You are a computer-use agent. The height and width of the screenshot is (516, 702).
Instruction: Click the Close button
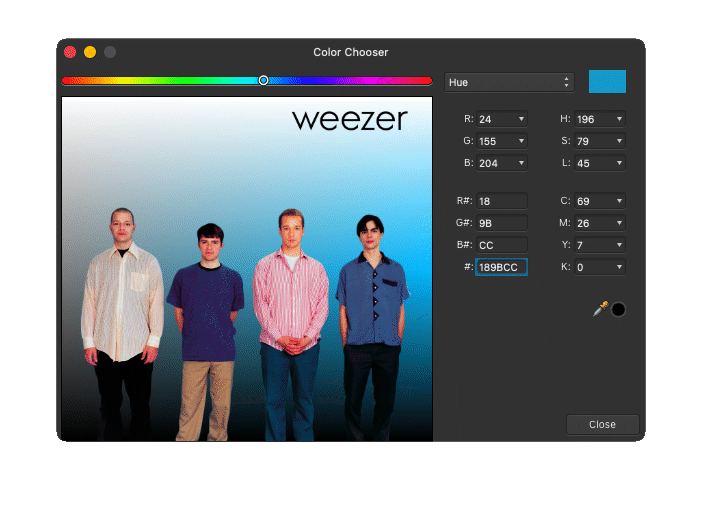click(x=603, y=424)
